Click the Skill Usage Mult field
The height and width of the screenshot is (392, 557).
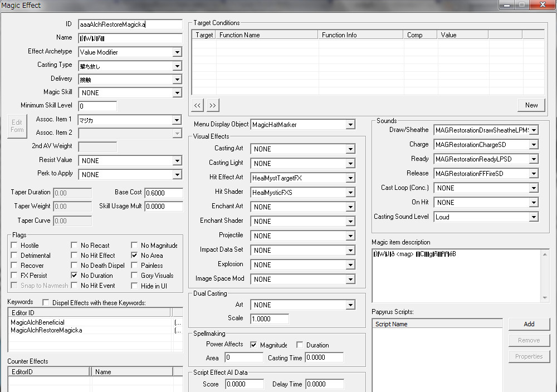pos(164,206)
